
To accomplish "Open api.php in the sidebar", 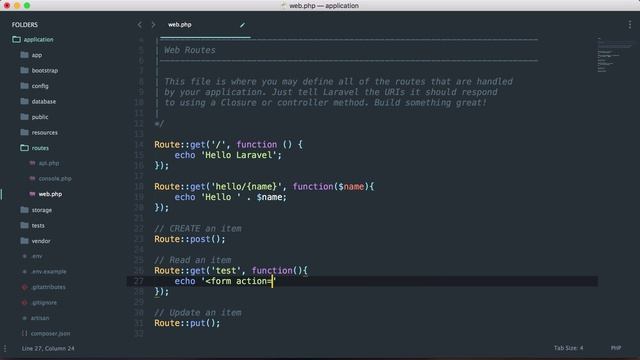I will [x=49, y=163].
